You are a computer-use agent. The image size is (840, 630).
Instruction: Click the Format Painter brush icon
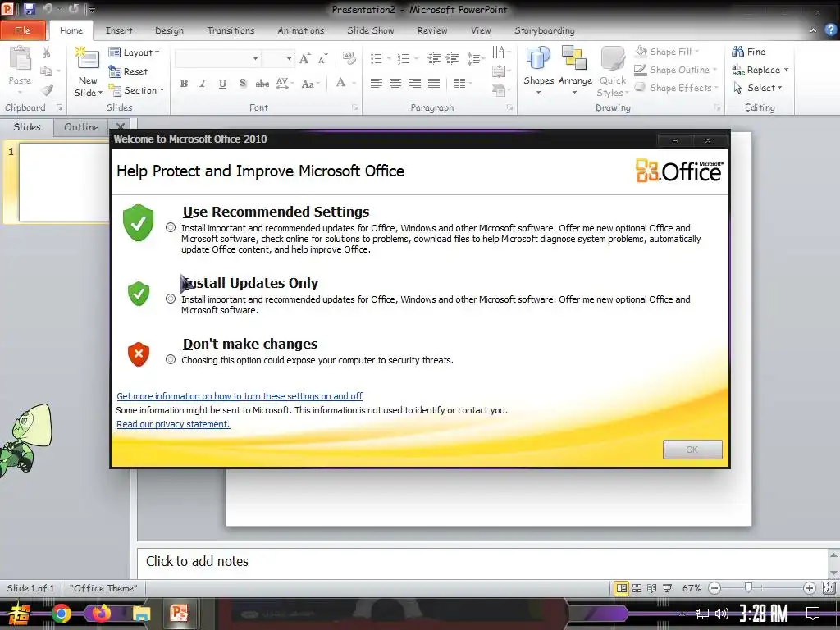pos(47,90)
